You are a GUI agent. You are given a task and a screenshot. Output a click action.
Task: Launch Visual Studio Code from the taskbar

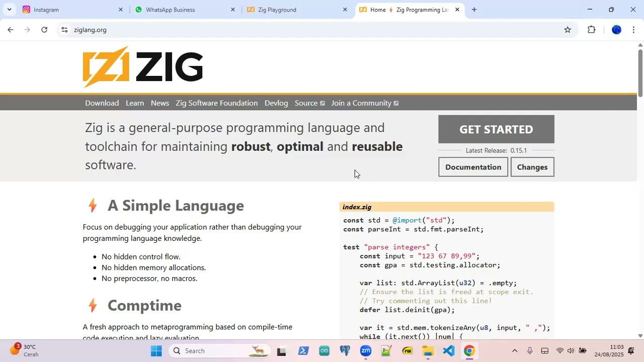pyautogui.click(x=448, y=350)
